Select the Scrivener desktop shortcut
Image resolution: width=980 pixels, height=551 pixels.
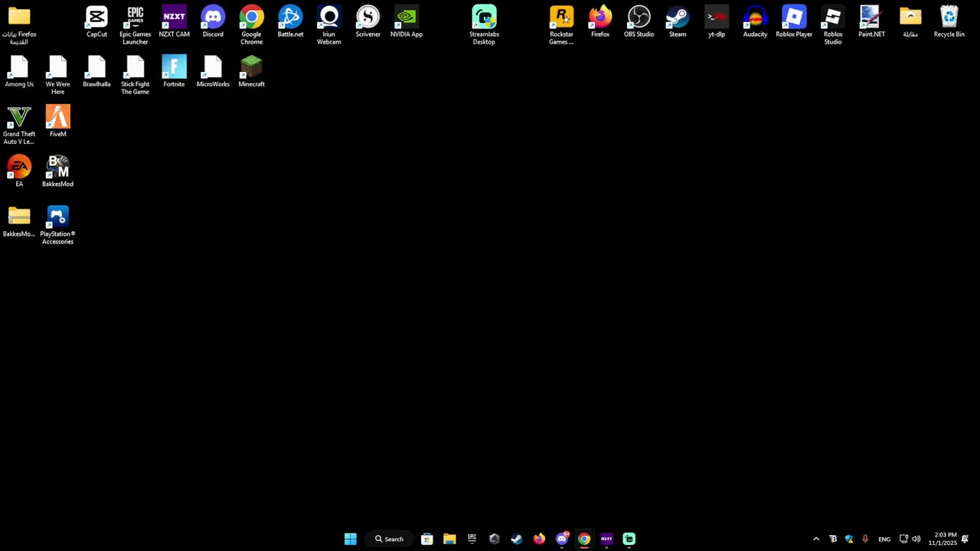pos(367,21)
